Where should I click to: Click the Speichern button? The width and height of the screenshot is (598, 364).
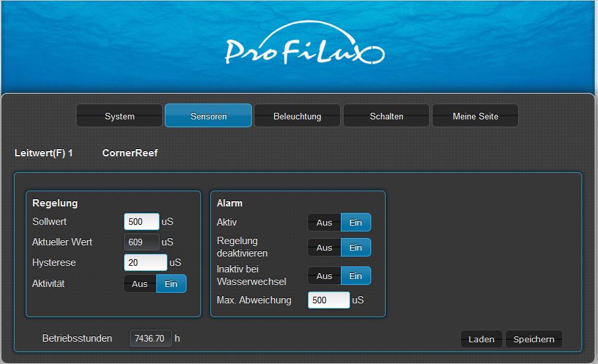pyautogui.click(x=533, y=339)
